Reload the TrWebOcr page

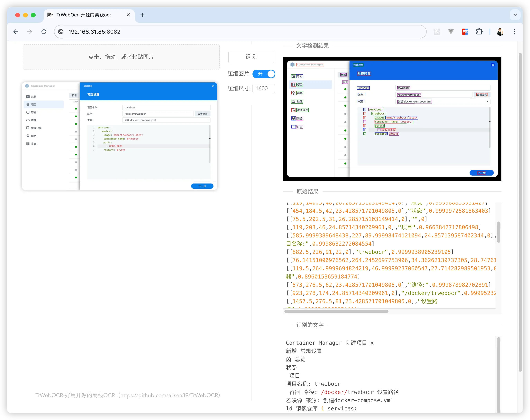tap(44, 32)
